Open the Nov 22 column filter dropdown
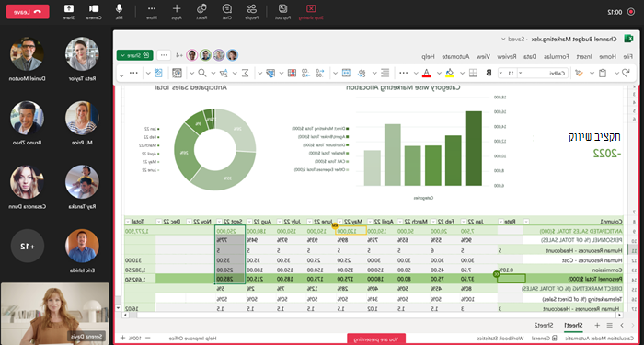Screen dimensions: 644x345 190,222
